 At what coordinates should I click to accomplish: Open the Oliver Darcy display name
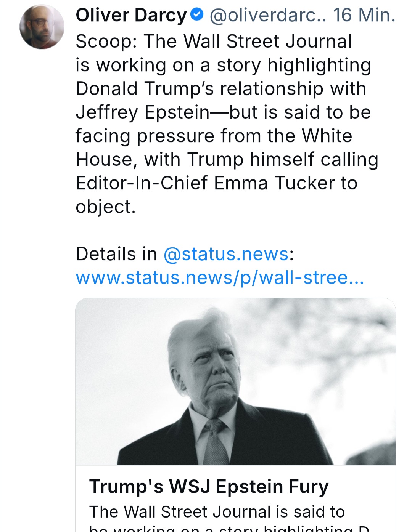pyautogui.click(x=131, y=15)
